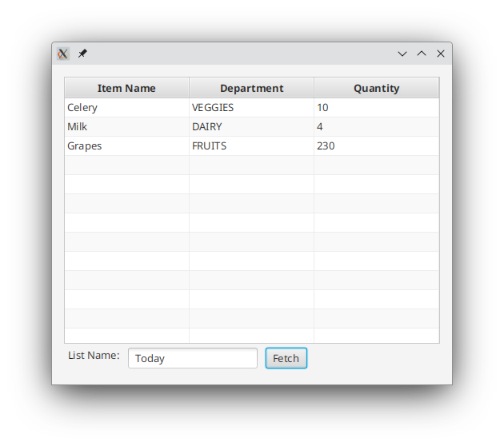The height and width of the screenshot is (446, 504).
Task: Click the X11 application icon in title bar
Action: (x=63, y=54)
